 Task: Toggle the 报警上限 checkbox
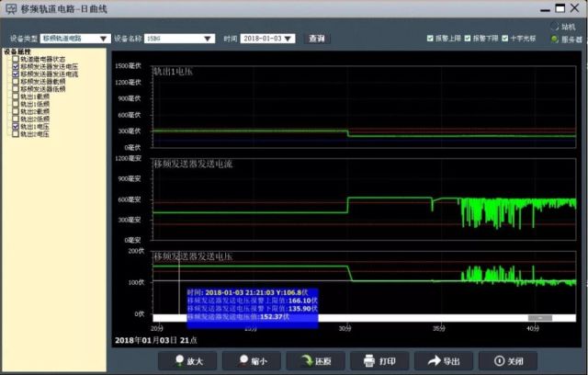(x=430, y=39)
